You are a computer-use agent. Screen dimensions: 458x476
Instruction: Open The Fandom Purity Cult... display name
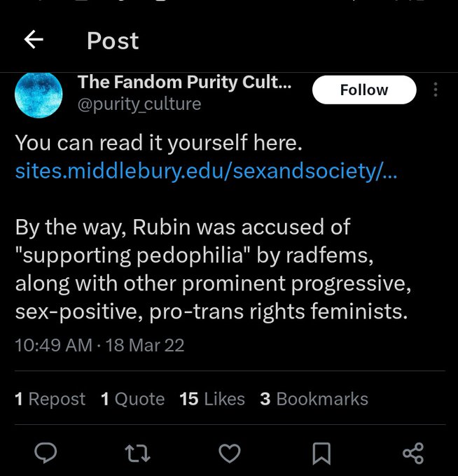[185, 82]
